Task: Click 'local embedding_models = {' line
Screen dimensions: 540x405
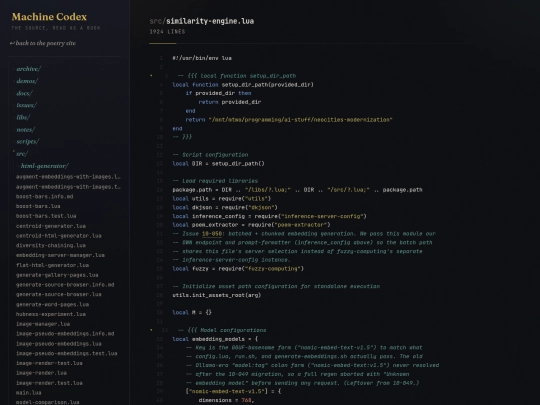Action: [x=215, y=339]
